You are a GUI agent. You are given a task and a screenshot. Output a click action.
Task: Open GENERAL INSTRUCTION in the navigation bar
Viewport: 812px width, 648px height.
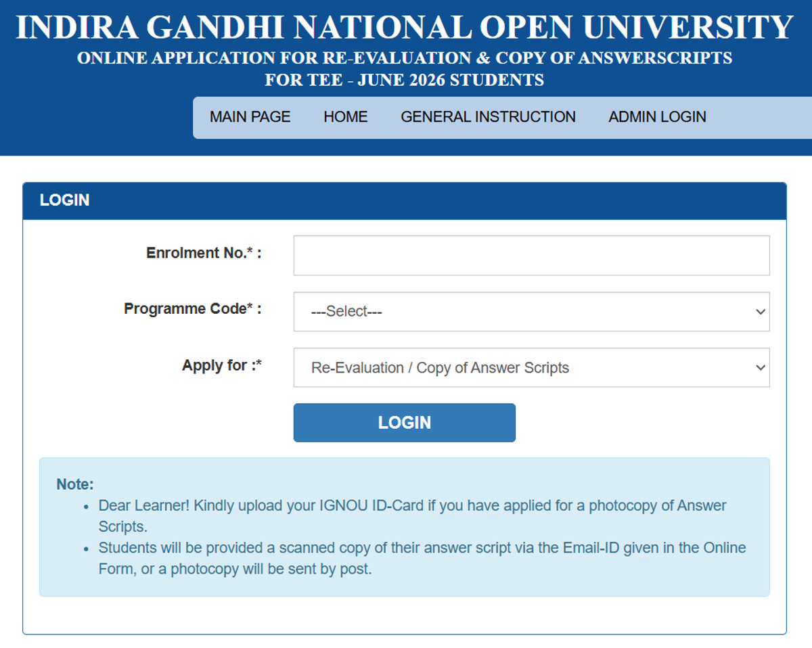click(488, 117)
